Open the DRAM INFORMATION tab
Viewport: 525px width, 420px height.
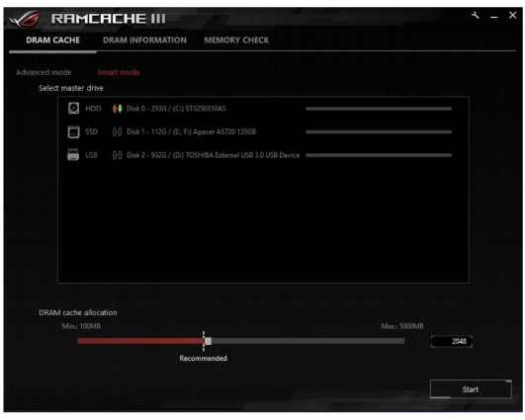coord(144,41)
